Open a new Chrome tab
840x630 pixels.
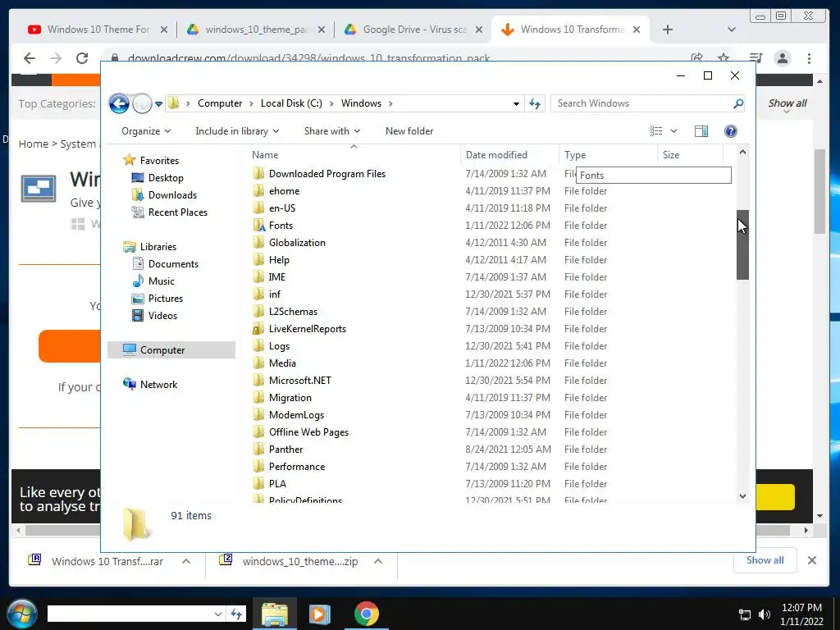(x=668, y=30)
